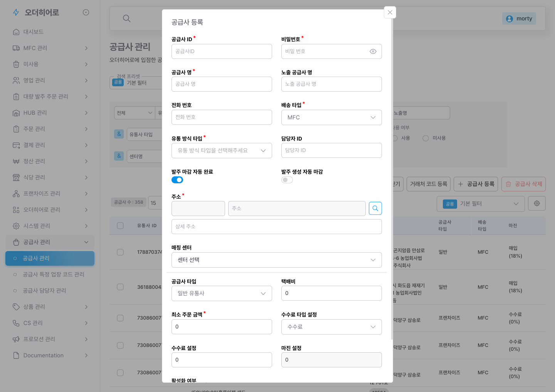Open the 배송 타입 MFC dropdown
Screen dimensions: 555x392
[x=331, y=117]
